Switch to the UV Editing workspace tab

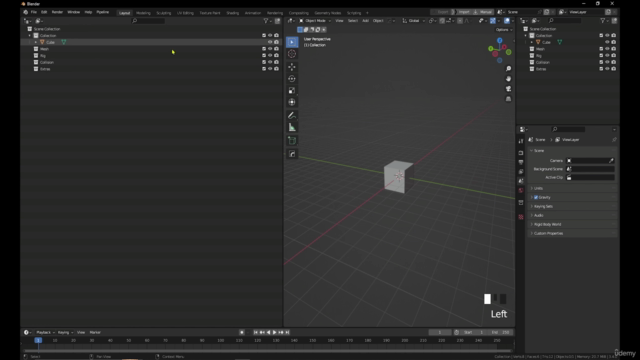click(x=185, y=13)
